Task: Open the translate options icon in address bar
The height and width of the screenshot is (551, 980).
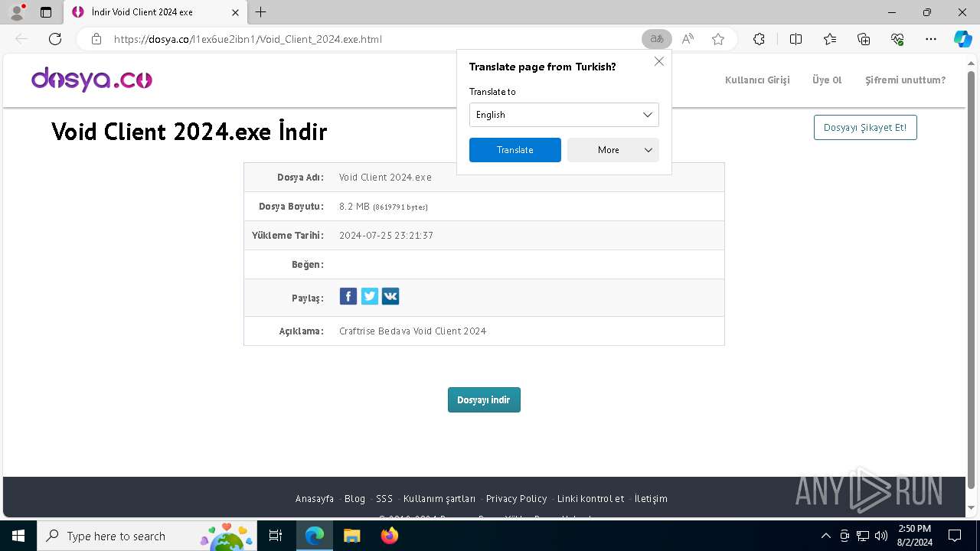Action: pos(656,39)
